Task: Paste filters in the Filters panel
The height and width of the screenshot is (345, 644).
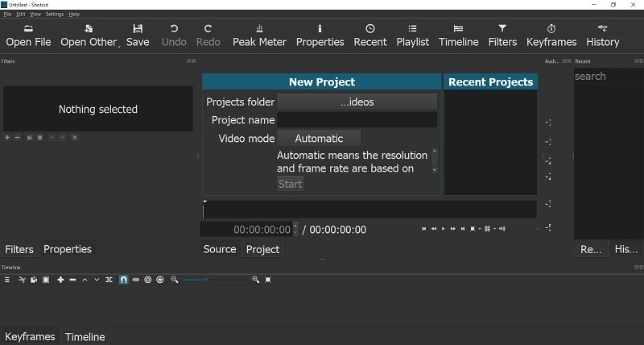Action: [x=39, y=137]
